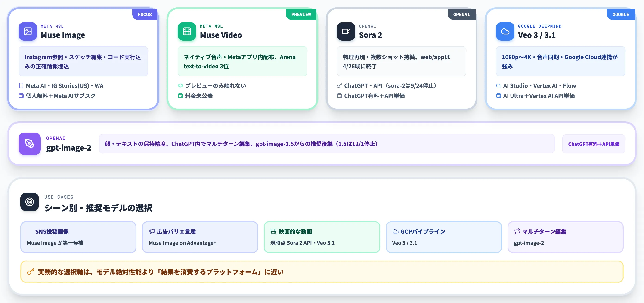Viewport: 644px width, 303px height.
Task: Click film icon in 映画的な動画 card
Action: click(273, 232)
